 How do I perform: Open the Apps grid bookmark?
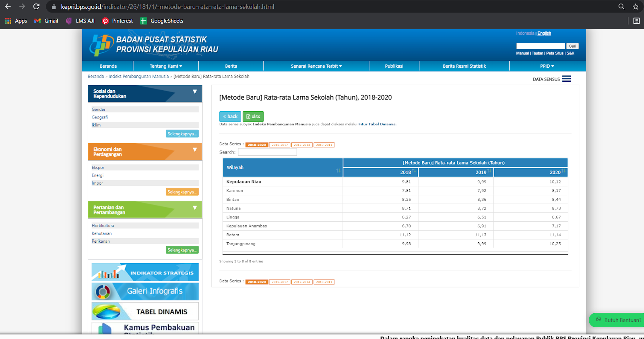16,21
